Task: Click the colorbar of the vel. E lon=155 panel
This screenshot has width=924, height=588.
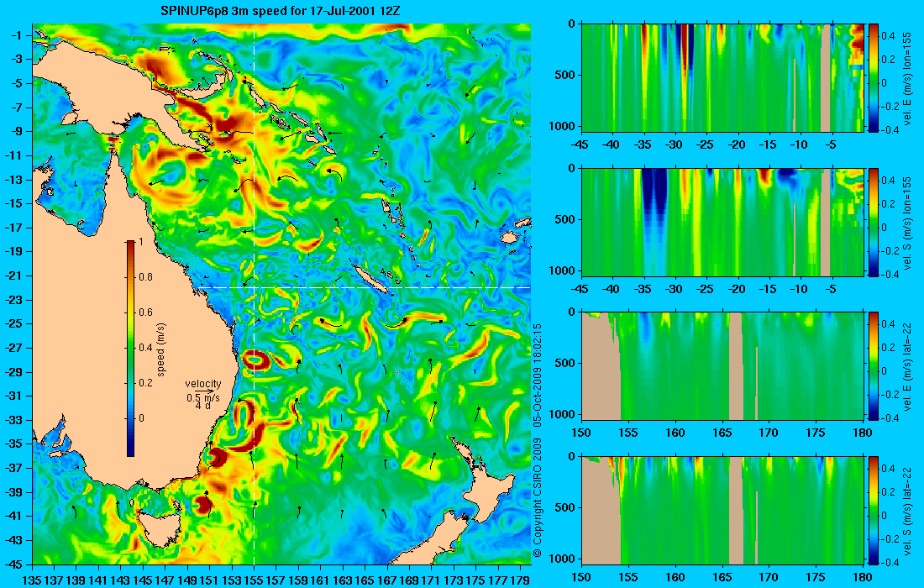Action: point(874,78)
